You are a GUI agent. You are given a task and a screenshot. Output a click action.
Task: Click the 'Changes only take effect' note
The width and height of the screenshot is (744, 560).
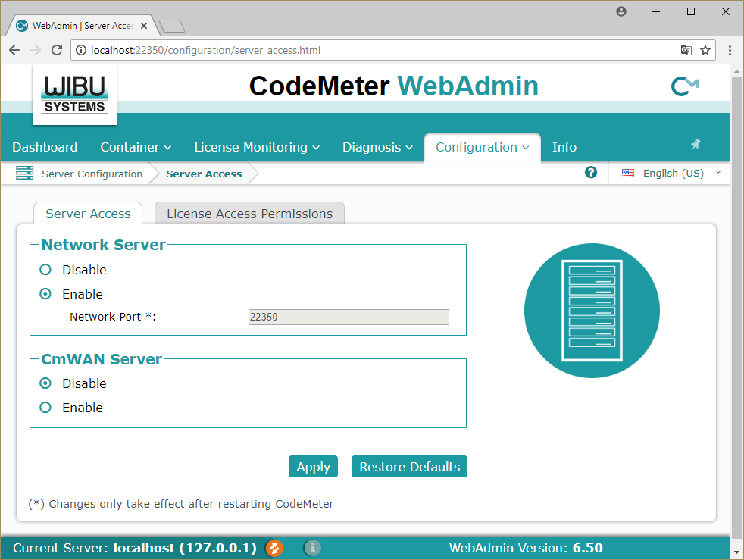click(181, 503)
